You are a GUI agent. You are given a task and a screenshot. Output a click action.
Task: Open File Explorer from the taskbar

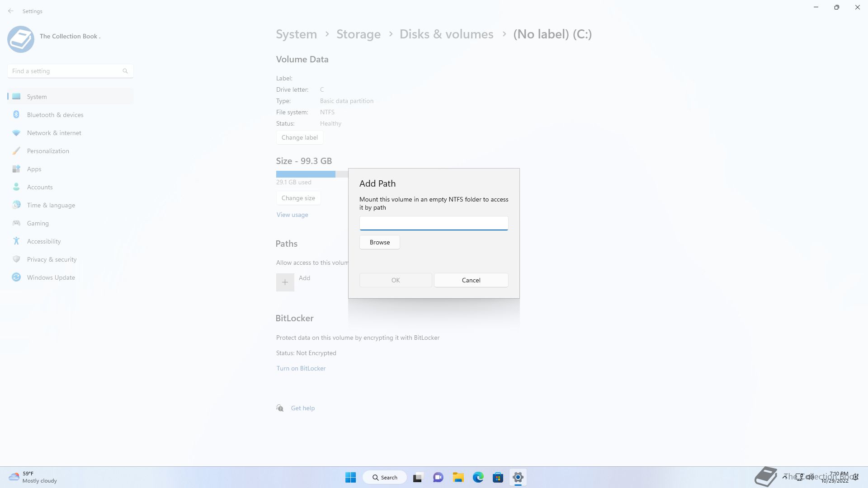coord(458,477)
